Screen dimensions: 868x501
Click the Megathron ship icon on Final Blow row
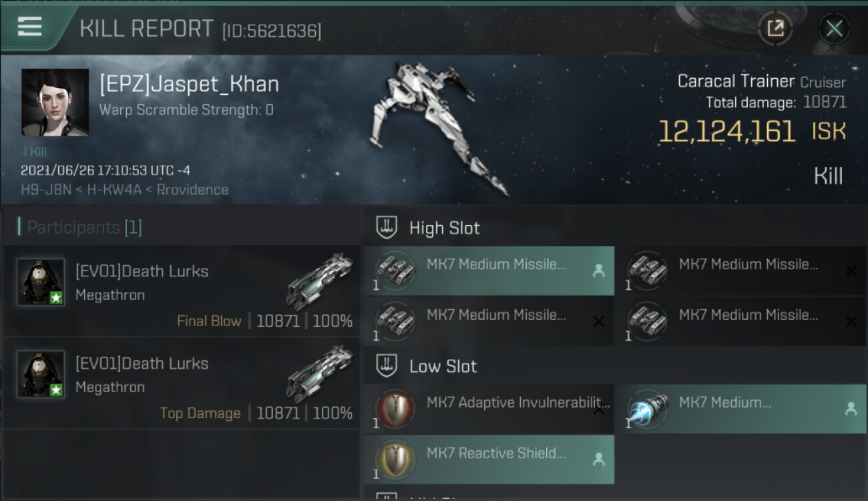pos(320,281)
